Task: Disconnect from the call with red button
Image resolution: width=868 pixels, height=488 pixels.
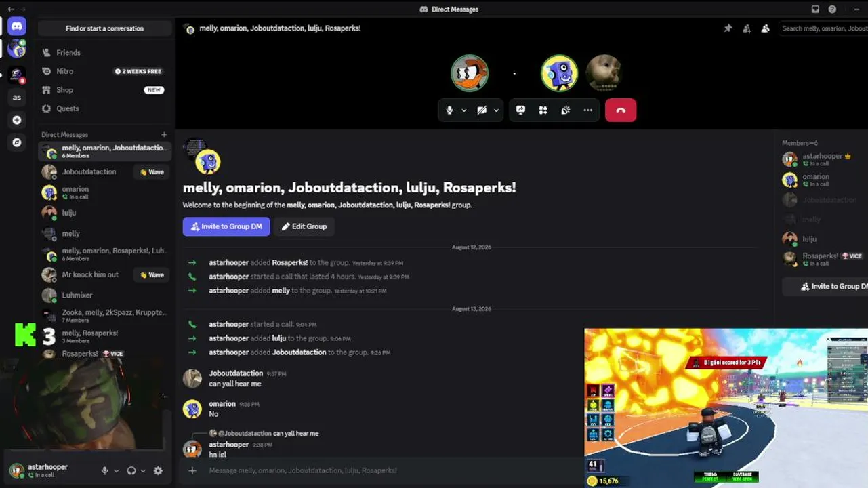Action: click(621, 110)
